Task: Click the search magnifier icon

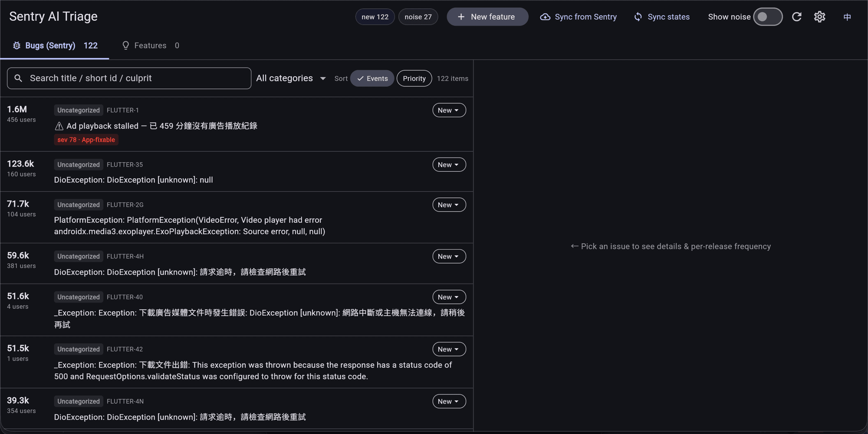Action: [18, 78]
